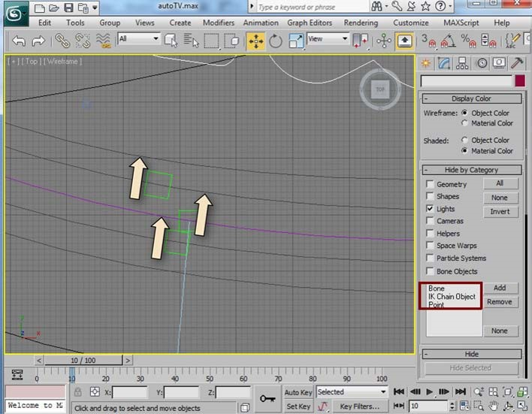This screenshot has width=532, height=414.
Task: Click the Undo arrow icon
Action: [x=19, y=41]
